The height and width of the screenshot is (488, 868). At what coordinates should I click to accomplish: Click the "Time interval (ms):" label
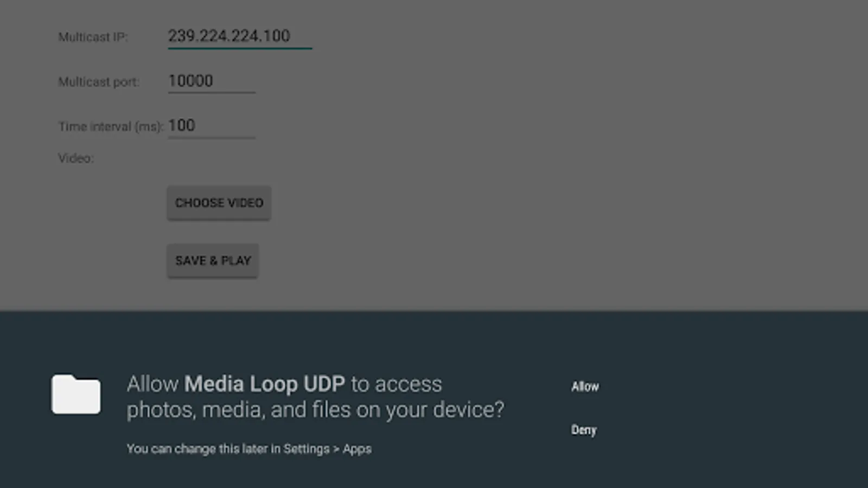(x=111, y=127)
